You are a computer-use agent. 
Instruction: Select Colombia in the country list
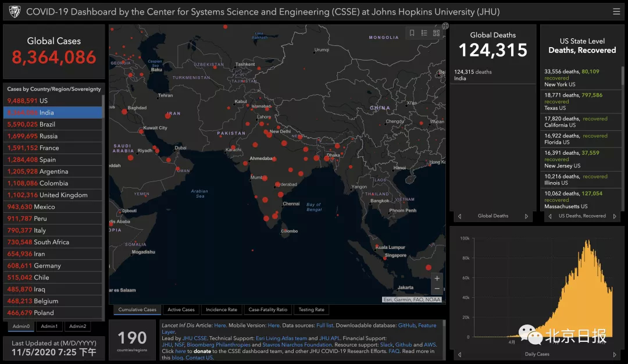[52, 183]
